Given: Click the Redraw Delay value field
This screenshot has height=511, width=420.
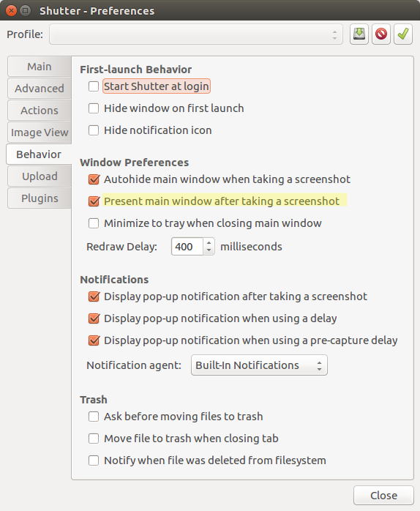Looking at the screenshot, I should tap(187, 247).
